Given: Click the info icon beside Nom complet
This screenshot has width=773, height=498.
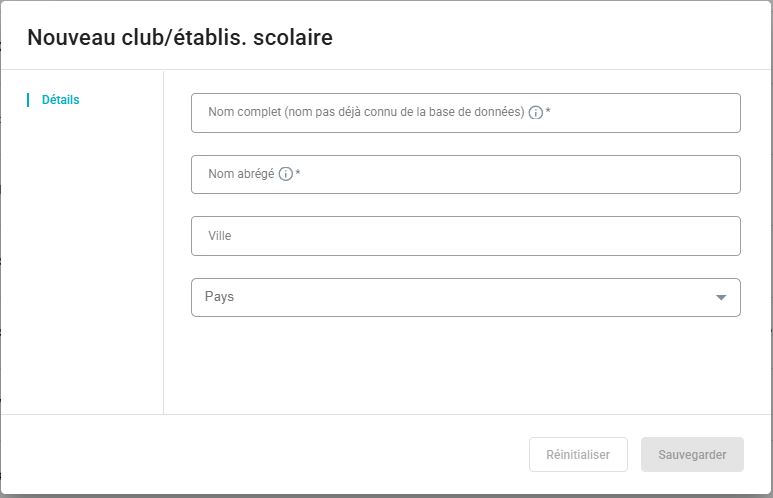Looking at the screenshot, I should click(x=535, y=113).
